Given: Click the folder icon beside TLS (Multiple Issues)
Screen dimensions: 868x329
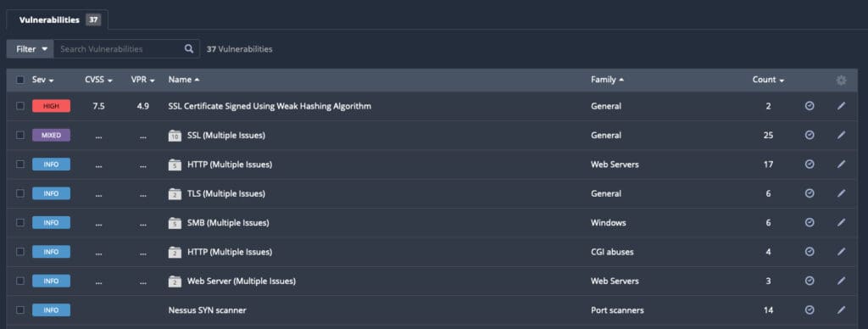Looking at the screenshot, I should tap(175, 194).
